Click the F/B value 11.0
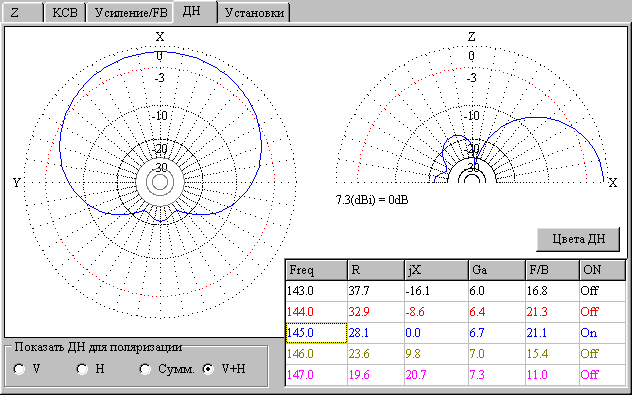 pos(552,375)
